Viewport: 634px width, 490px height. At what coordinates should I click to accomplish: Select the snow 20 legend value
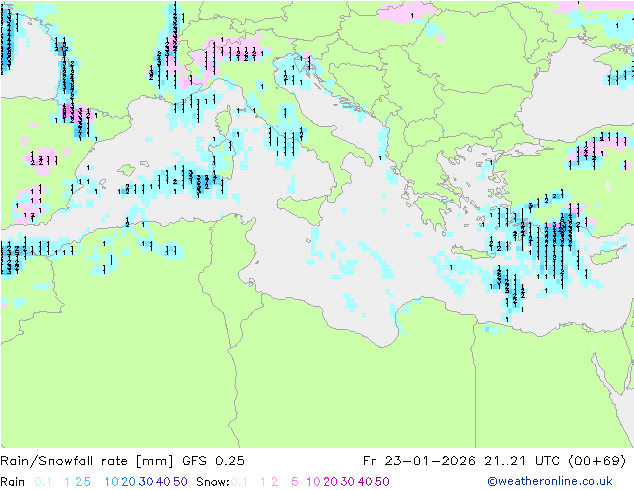pyautogui.click(x=330, y=482)
